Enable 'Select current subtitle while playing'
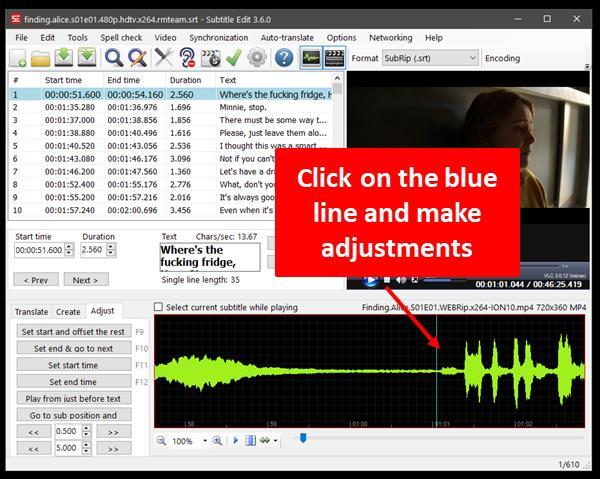This screenshot has width=600, height=479. click(159, 307)
